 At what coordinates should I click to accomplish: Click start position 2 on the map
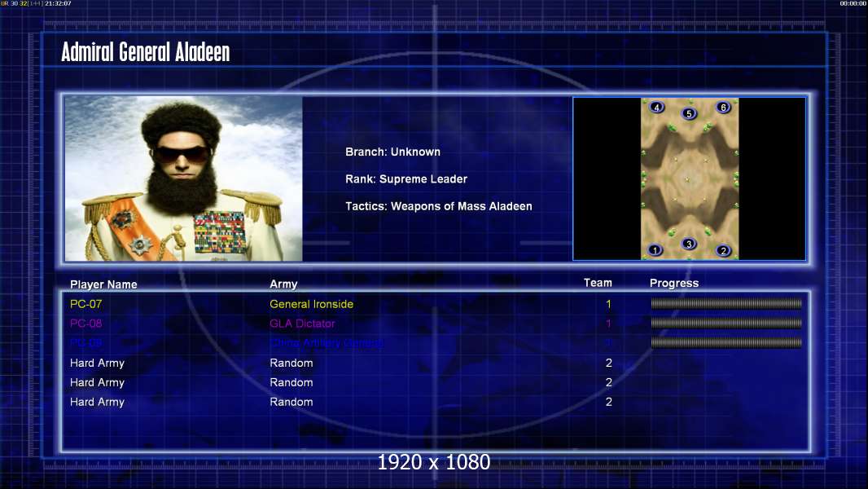click(x=723, y=251)
